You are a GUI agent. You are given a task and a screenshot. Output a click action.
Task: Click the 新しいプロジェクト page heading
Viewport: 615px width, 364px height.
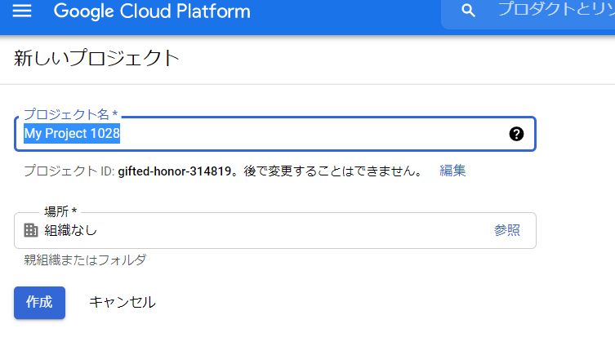click(96, 58)
